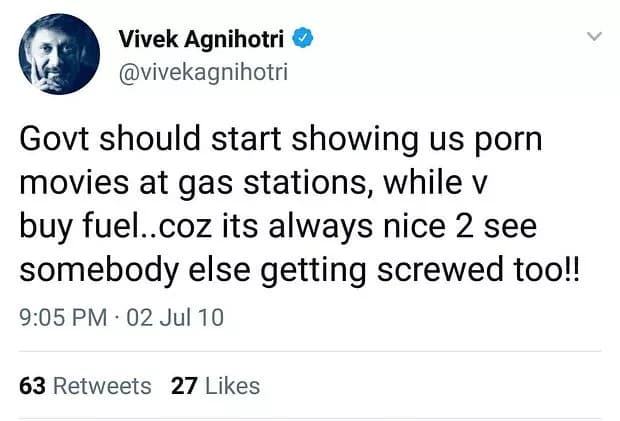620x421 pixels.
Task: Click the tweet line starting with Govt
Action: pos(280,139)
